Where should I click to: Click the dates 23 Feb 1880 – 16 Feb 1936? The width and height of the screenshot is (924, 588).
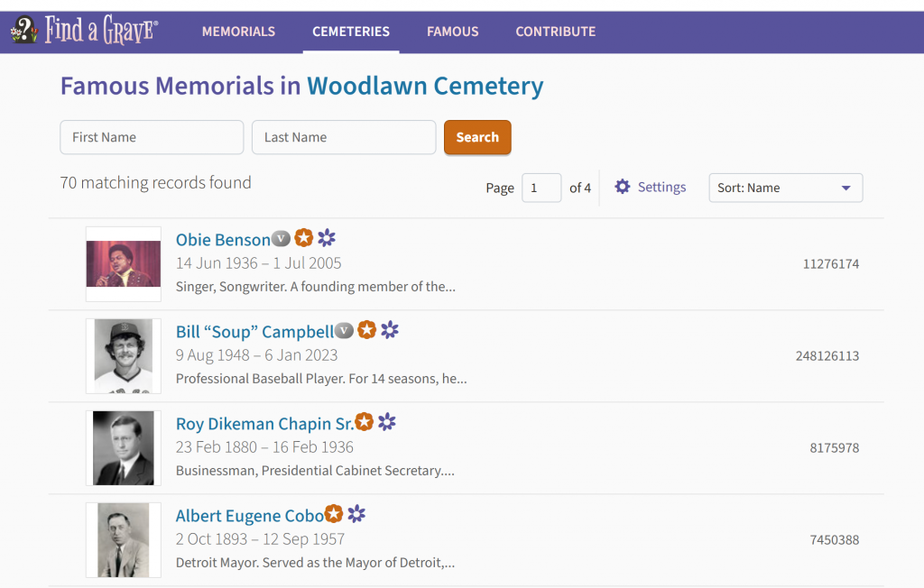(264, 447)
